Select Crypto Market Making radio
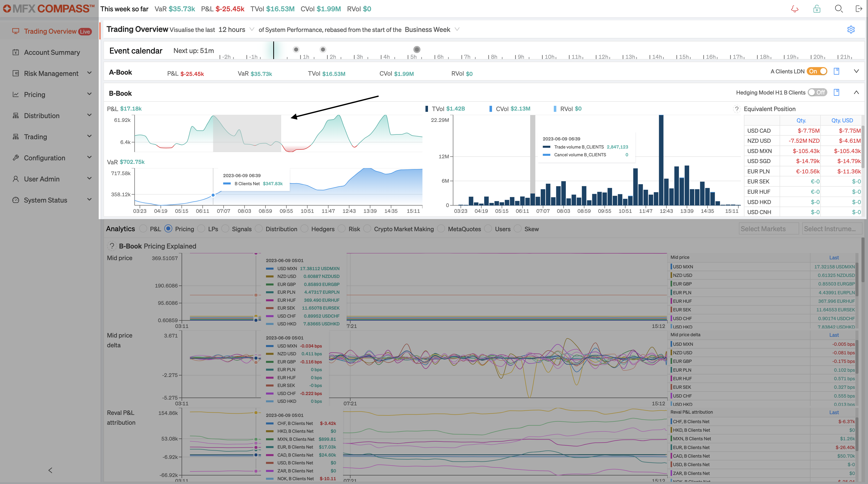Viewport: 868px width, 484px height. tap(367, 228)
